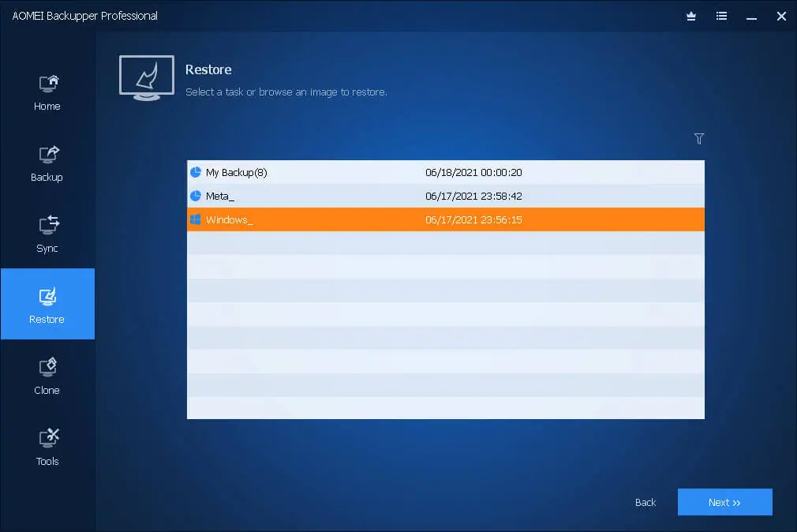This screenshot has height=532, width=797.
Task: Click the Next >> button
Action: point(725,502)
